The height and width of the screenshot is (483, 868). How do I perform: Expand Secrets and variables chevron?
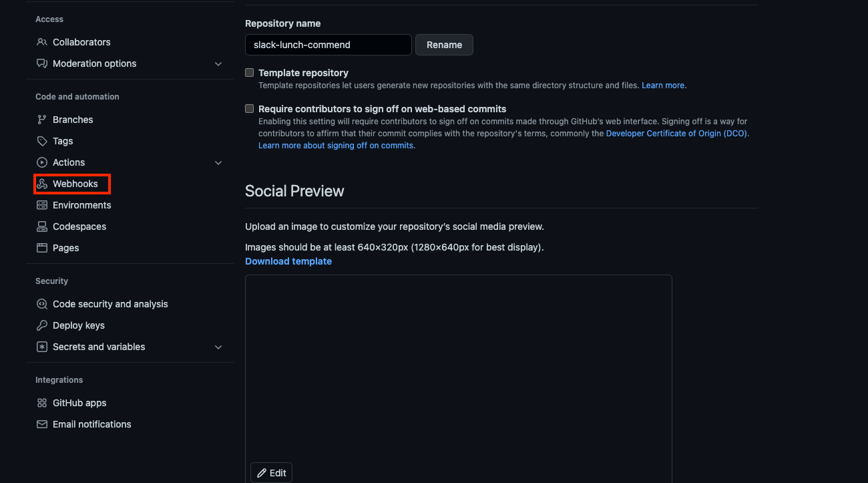218,347
